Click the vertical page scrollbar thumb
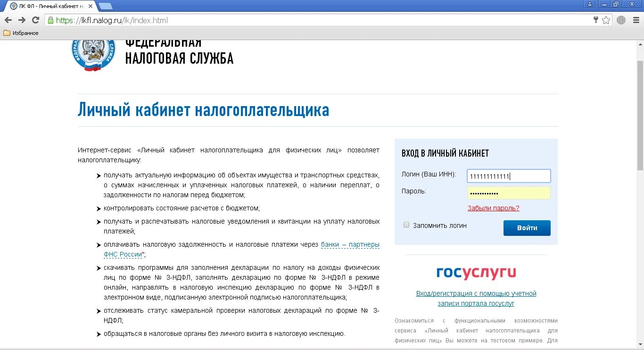 [x=640, y=116]
